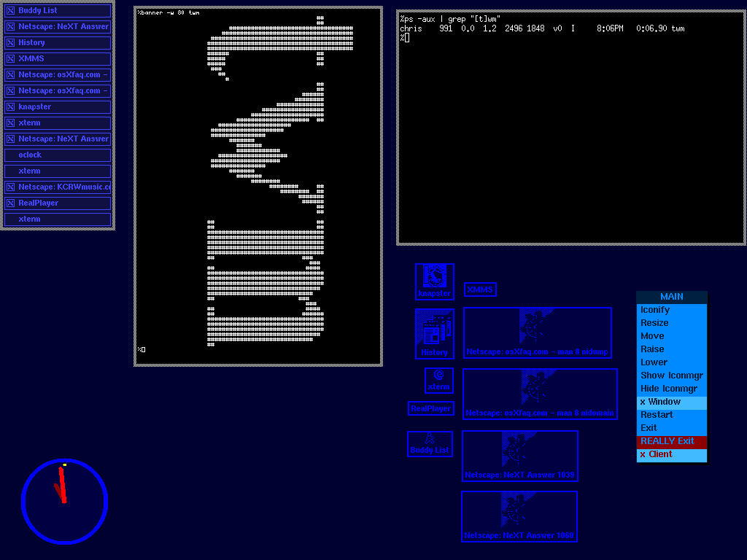Choose Lower from the MAIN menu
747x560 pixels.
point(672,362)
